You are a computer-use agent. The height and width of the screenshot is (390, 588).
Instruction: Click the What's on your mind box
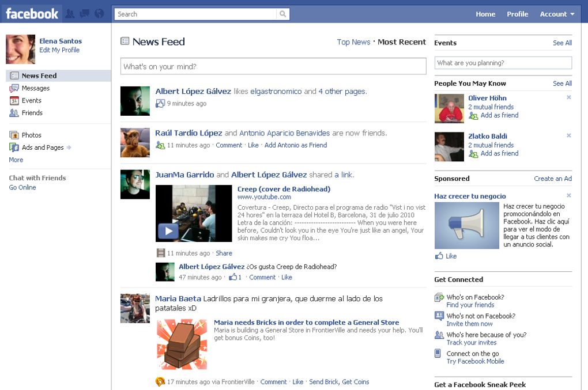point(273,66)
